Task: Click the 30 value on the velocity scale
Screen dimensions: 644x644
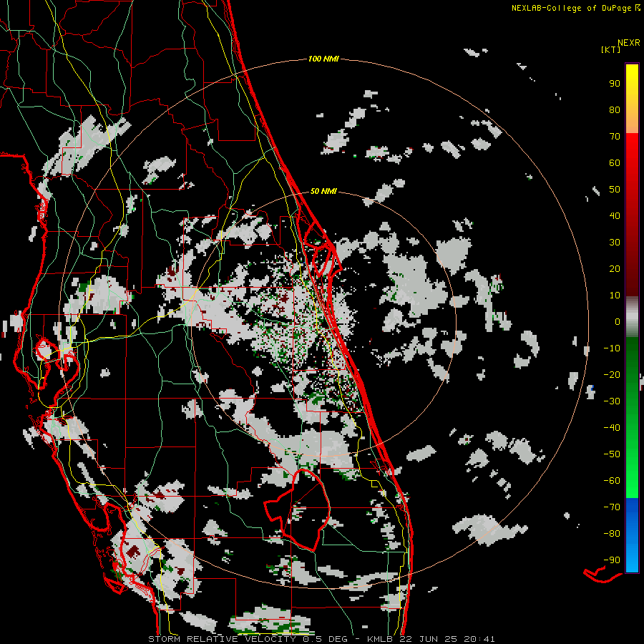Action: click(x=615, y=243)
